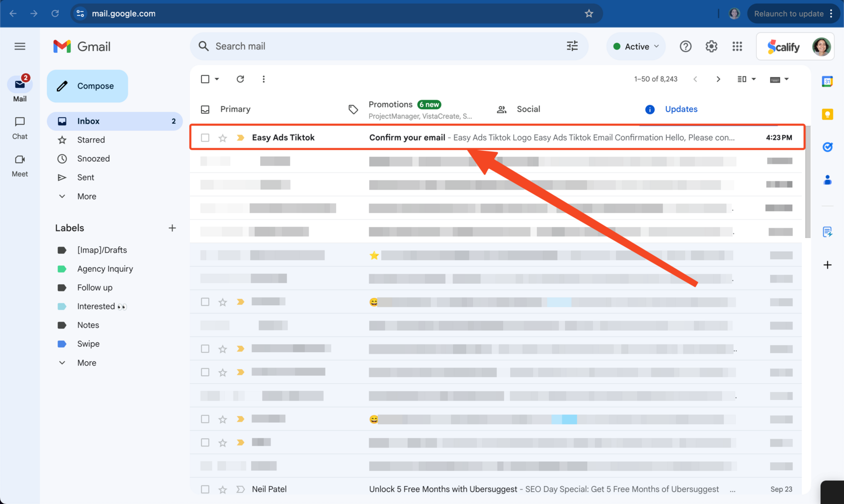Open the Active status dropdown
The width and height of the screenshot is (844, 504).
click(x=635, y=46)
